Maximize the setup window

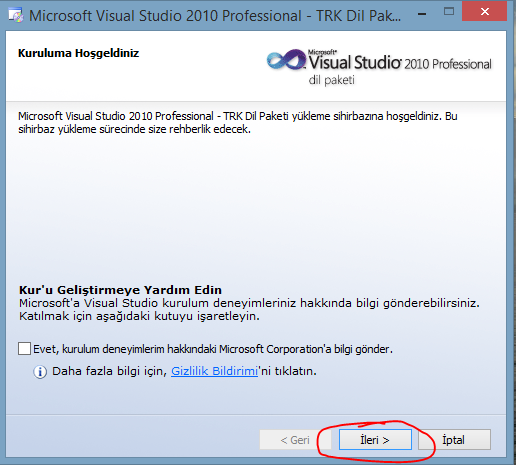click(x=449, y=12)
